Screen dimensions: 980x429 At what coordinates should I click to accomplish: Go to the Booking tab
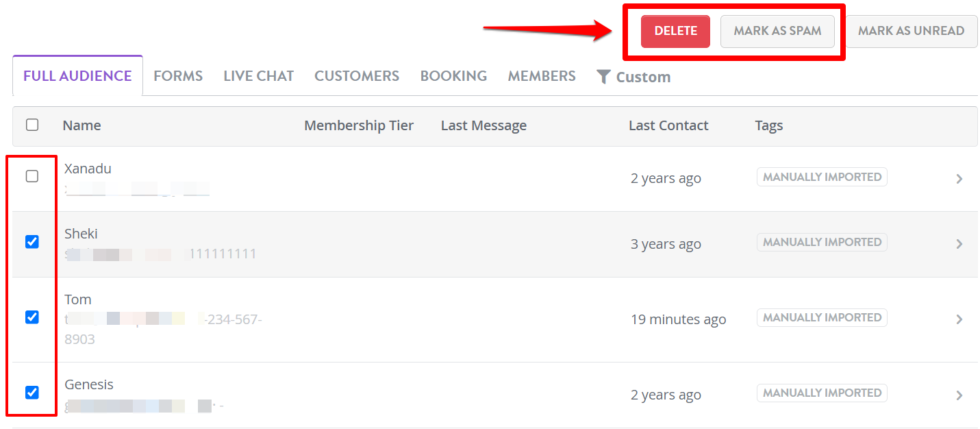click(453, 76)
